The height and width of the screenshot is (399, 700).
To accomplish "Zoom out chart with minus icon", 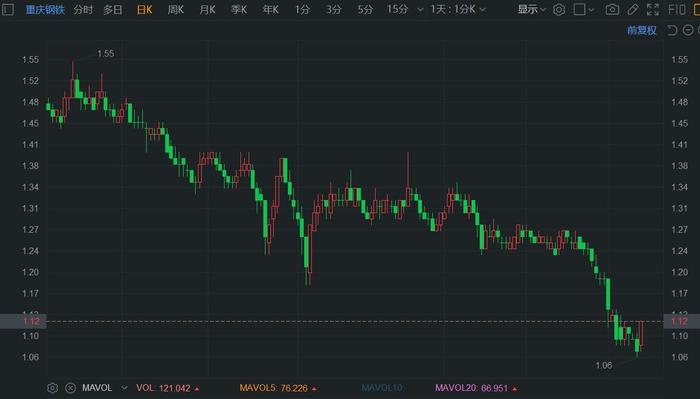I will tap(688, 30).
